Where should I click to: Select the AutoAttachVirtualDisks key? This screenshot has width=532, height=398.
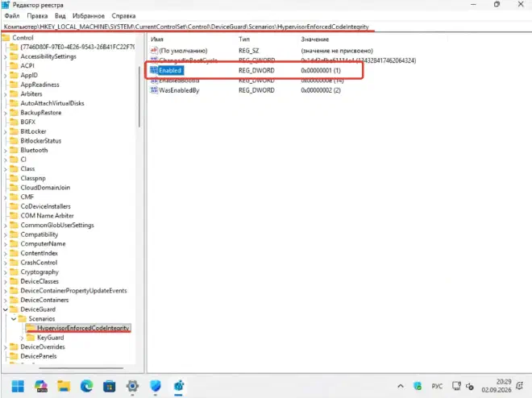tap(52, 103)
